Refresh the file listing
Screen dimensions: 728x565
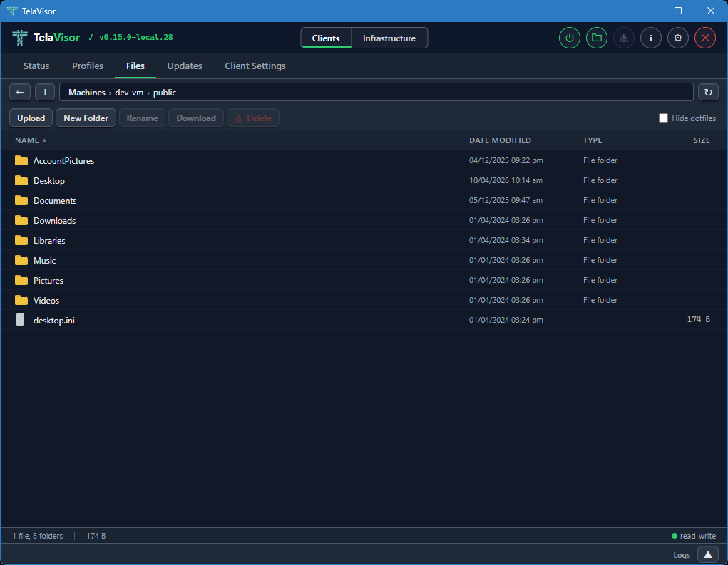708,93
